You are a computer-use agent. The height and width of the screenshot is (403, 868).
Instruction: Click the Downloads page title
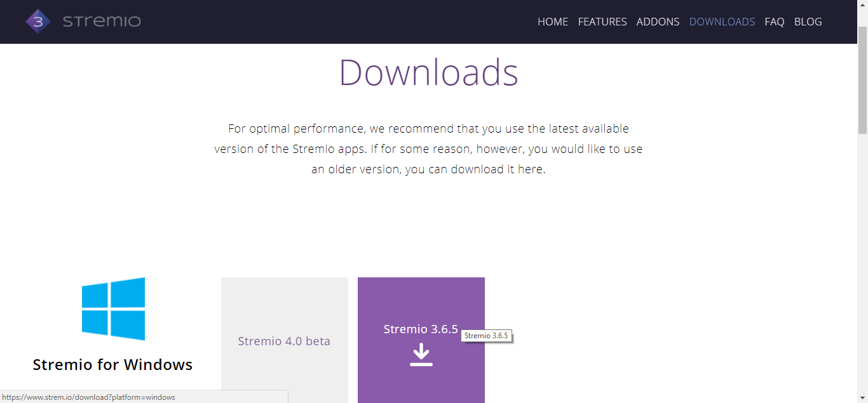tap(428, 72)
